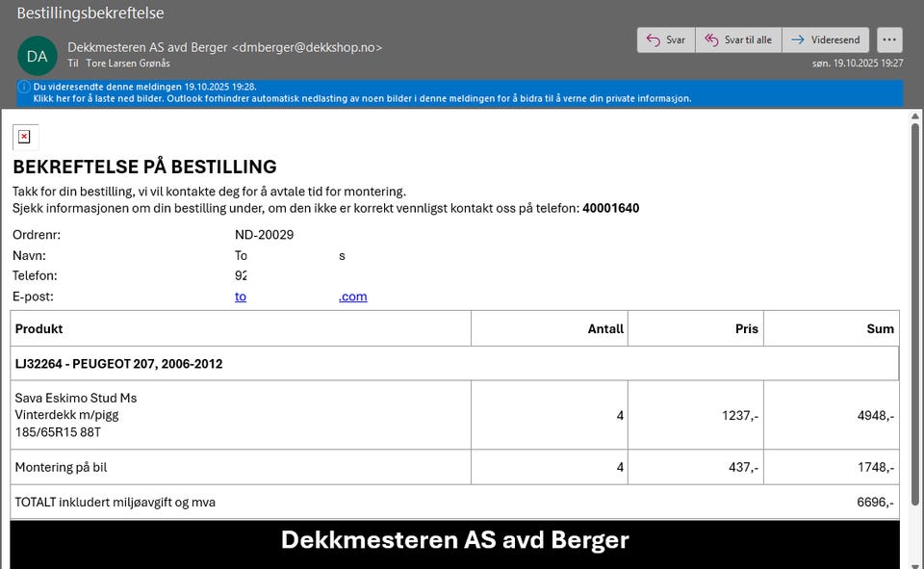Click scrollbar up arrow

pos(914,116)
